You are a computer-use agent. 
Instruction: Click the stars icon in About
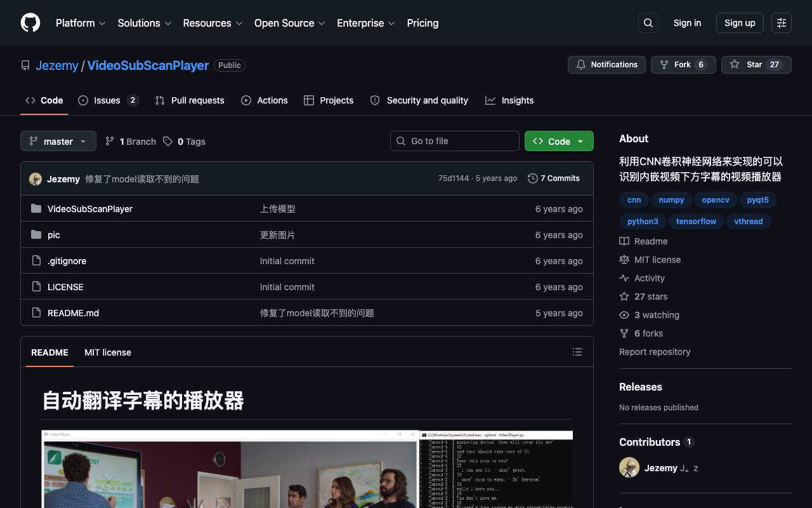(624, 297)
